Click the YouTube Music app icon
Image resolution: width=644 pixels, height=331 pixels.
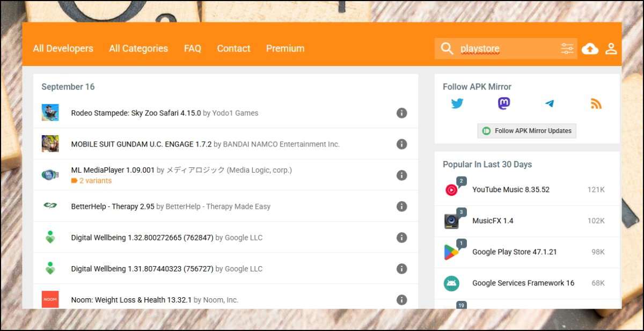(451, 190)
